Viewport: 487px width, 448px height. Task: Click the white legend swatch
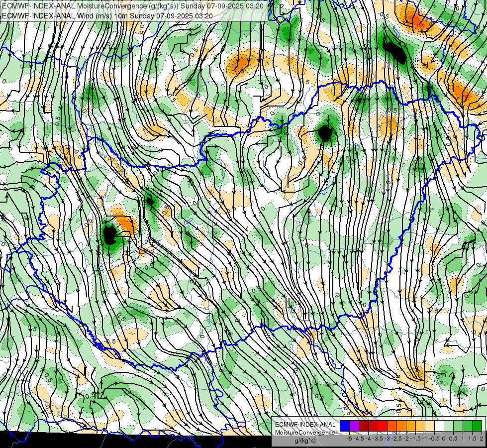[x=439, y=426]
